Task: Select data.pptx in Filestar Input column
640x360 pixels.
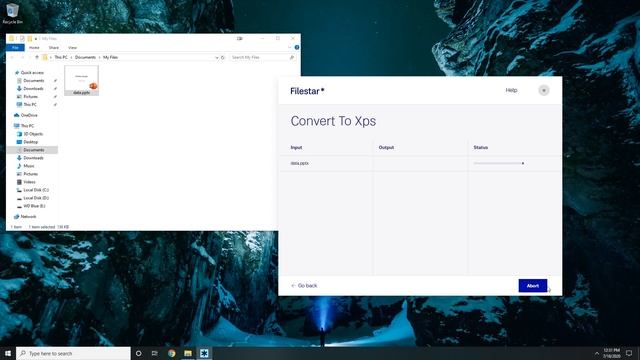Action: 300,163
